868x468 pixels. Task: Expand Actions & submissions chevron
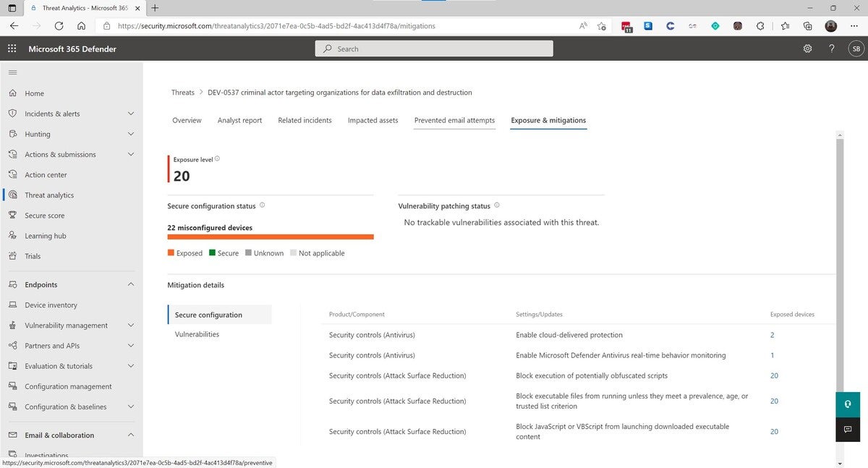pyautogui.click(x=131, y=154)
